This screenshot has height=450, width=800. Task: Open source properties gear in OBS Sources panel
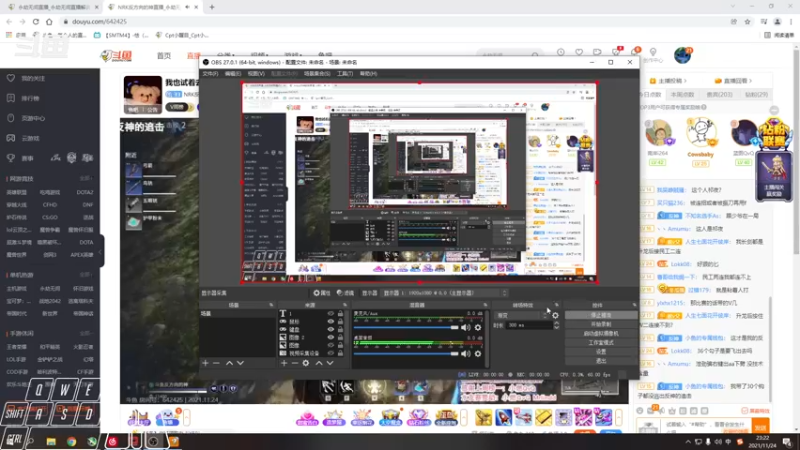[306, 363]
